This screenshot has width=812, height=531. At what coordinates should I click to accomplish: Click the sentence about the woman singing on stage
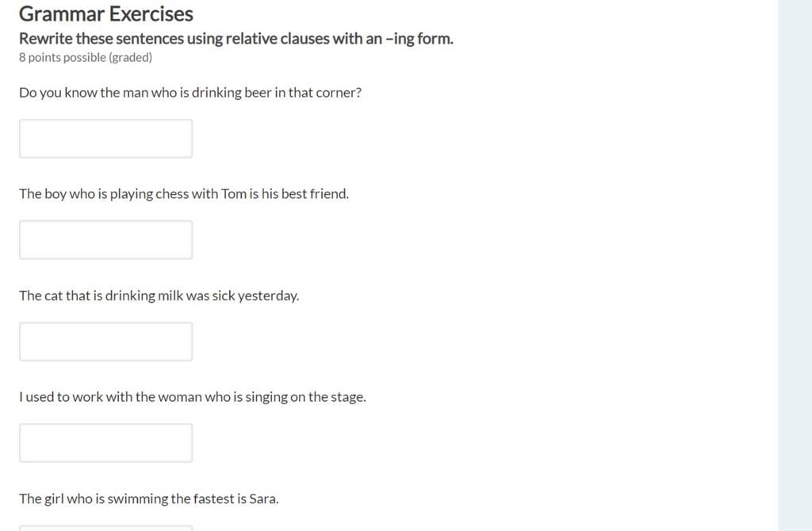tap(193, 397)
